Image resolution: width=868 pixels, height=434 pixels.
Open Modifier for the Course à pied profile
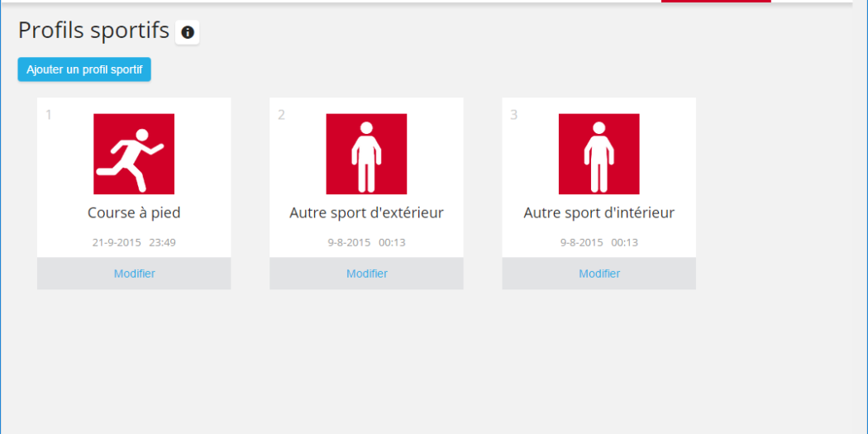point(134,274)
